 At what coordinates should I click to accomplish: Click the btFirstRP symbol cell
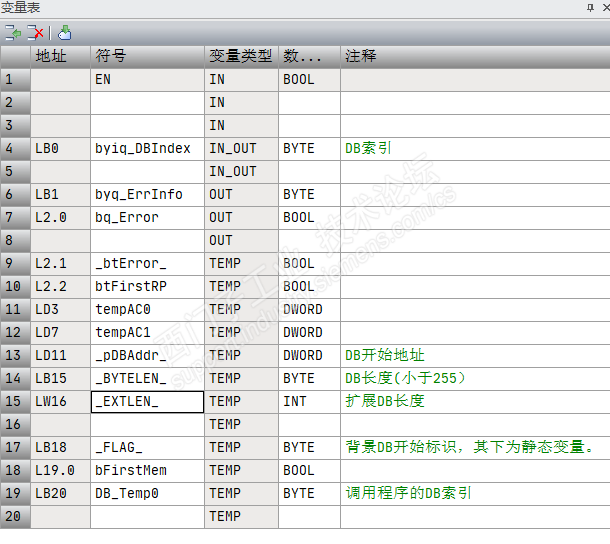point(147,287)
